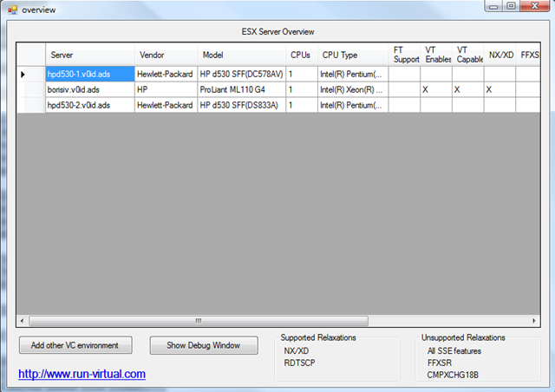Click the horizontal scrollbar right arrow
Screen dimensions: 555x392
click(x=532, y=320)
